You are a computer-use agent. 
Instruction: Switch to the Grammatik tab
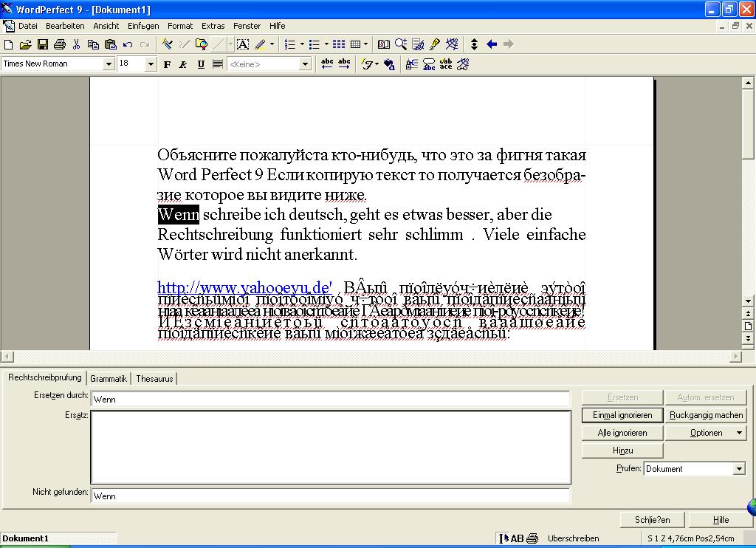(109, 379)
